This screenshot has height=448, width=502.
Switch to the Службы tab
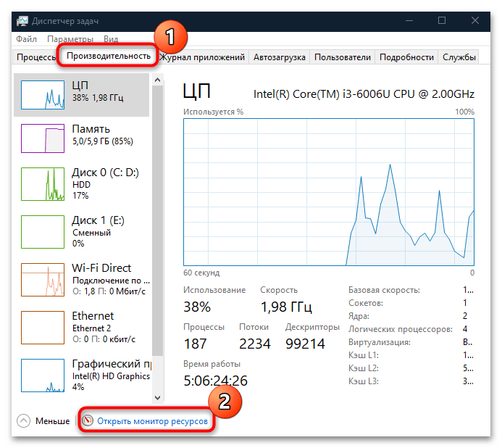click(459, 57)
